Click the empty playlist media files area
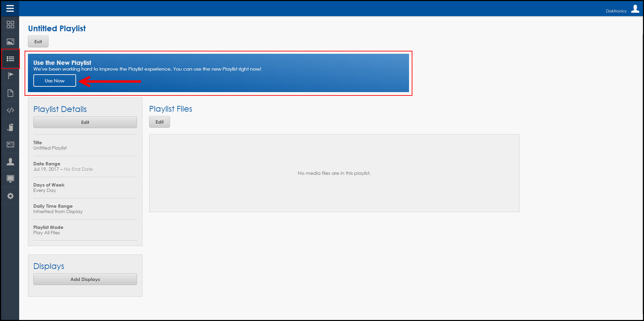Screen dimensions: 644x321 [x=334, y=173]
